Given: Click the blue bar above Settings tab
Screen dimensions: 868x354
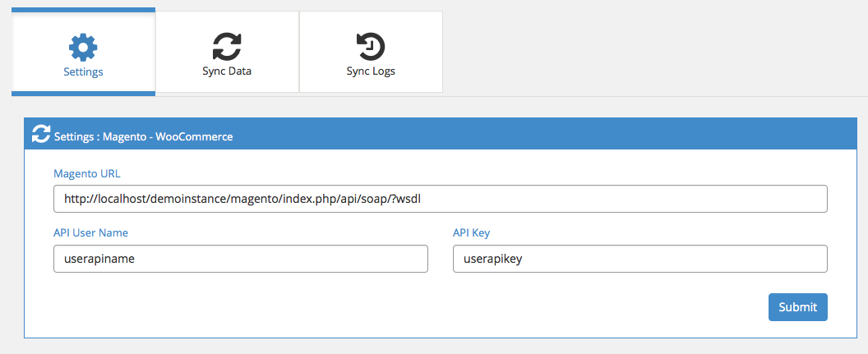Looking at the screenshot, I should click(x=83, y=9).
